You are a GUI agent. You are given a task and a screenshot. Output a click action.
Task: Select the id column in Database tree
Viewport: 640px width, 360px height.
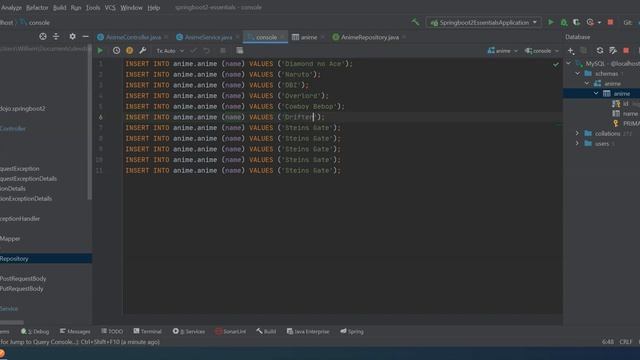(x=625, y=104)
